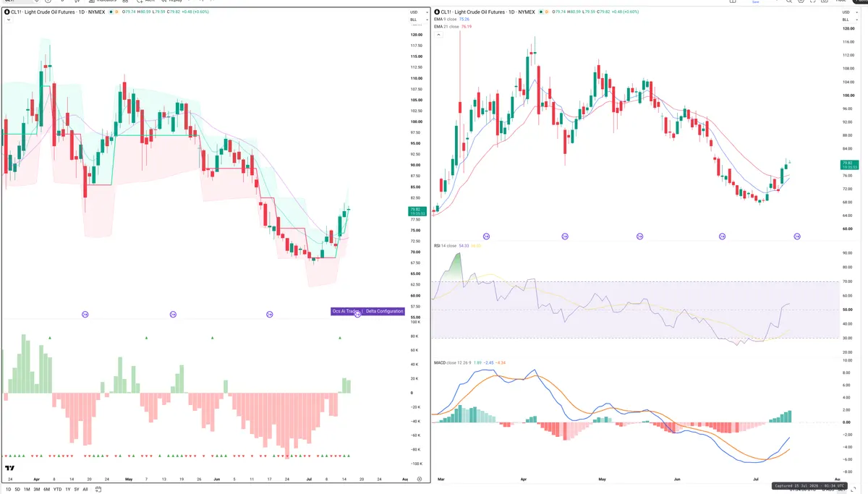The image size is (868, 494).
Task: Expand the left chart indicator legend chevron
Action: [x=9, y=20]
